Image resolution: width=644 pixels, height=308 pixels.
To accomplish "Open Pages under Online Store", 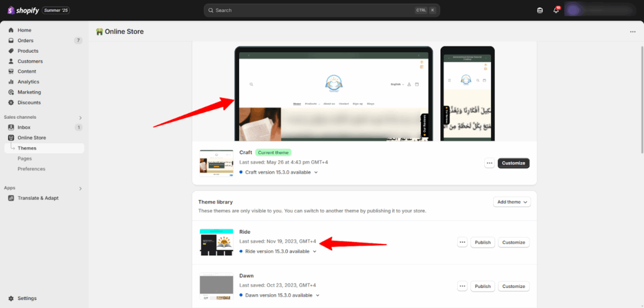I will pos(25,158).
